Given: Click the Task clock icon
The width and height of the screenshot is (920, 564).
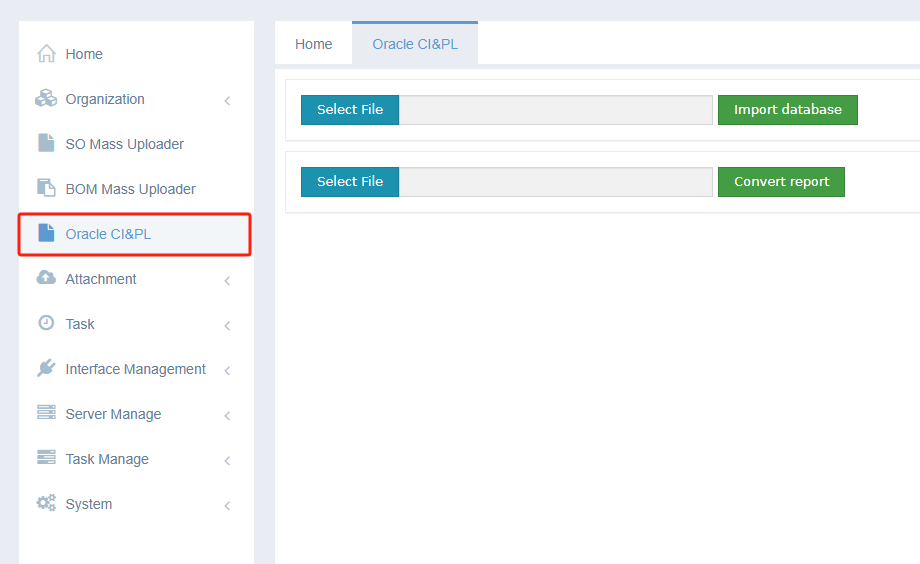Looking at the screenshot, I should 46,323.
